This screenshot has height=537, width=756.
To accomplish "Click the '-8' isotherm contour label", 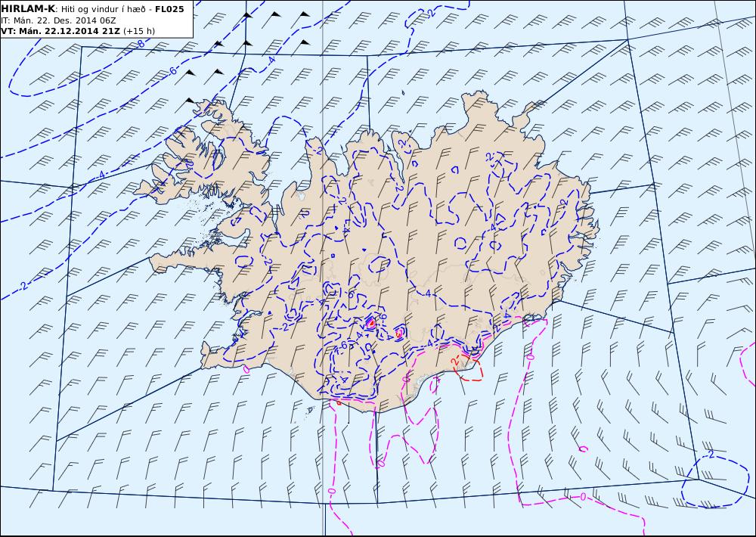I will (139, 44).
